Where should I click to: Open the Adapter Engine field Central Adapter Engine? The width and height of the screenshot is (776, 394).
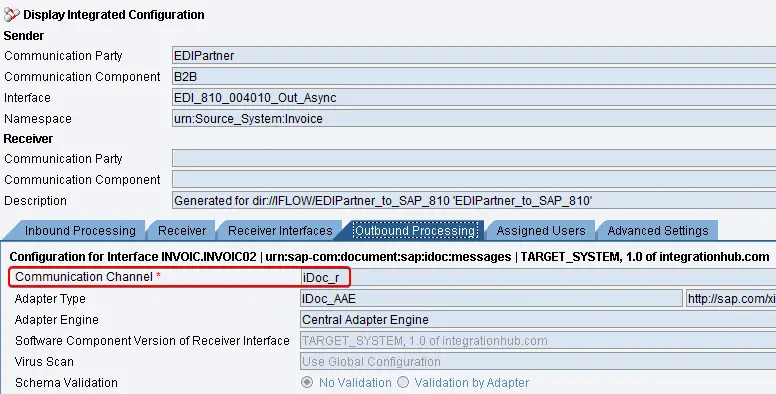pyautogui.click(x=538, y=320)
